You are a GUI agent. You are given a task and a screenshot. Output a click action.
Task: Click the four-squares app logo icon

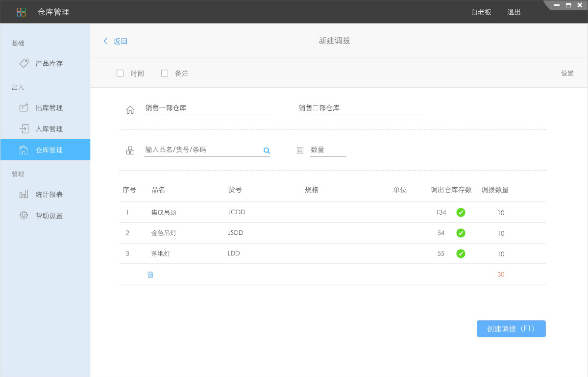pos(21,12)
